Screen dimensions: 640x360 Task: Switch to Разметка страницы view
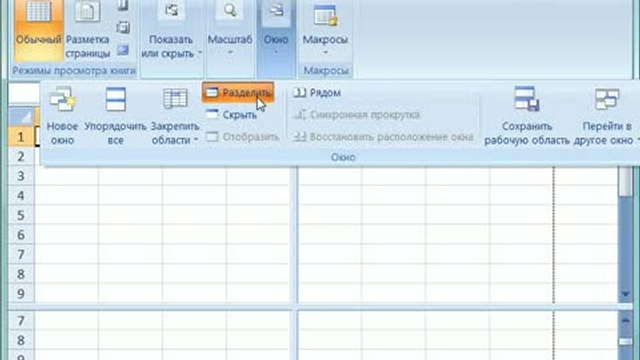(x=88, y=31)
